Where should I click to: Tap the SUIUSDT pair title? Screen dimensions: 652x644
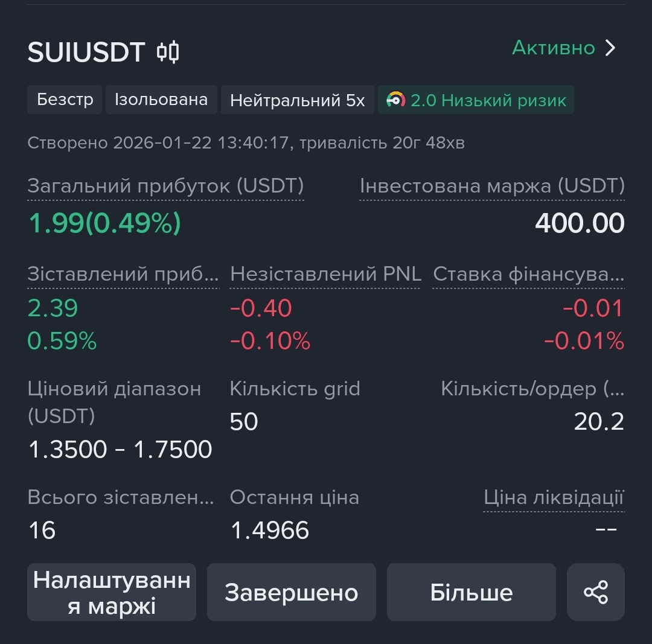(x=86, y=53)
